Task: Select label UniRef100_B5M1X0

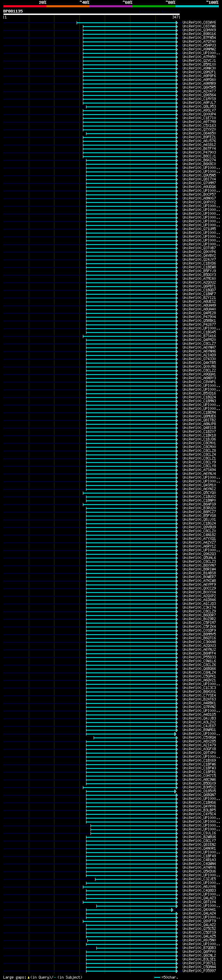Action: tap(199, 64)
